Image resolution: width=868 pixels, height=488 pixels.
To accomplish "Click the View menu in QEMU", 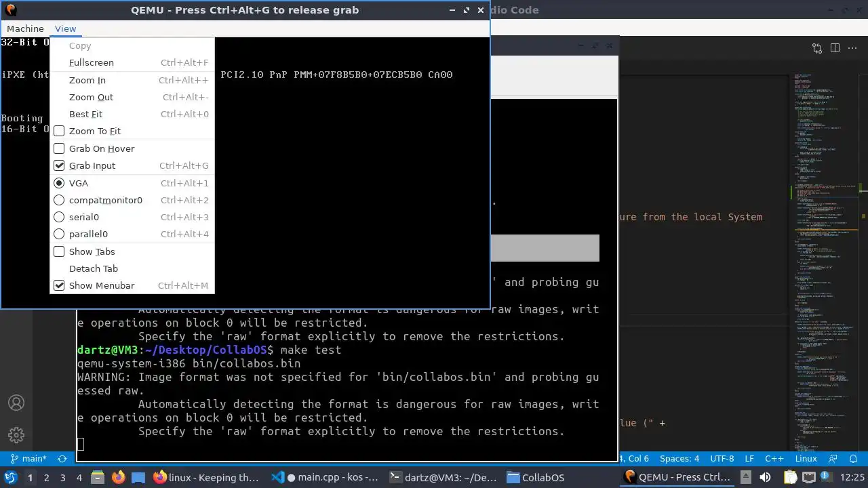I will [66, 28].
